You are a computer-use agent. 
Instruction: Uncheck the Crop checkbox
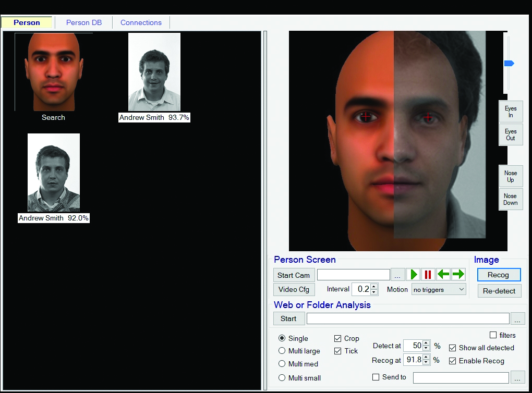[x=338, y=338]
